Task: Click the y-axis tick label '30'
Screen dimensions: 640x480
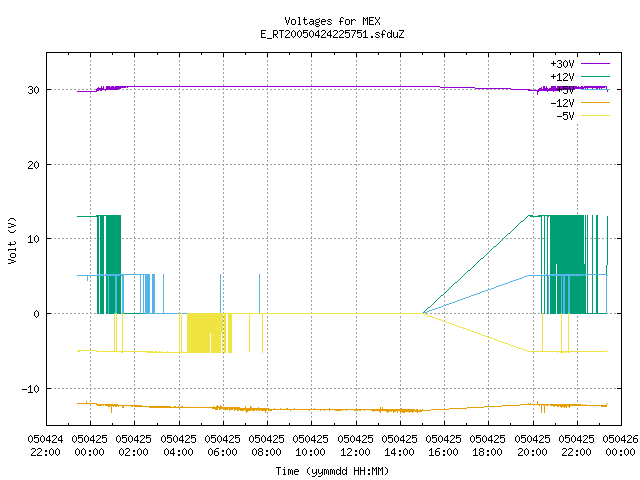Action: 33,90
